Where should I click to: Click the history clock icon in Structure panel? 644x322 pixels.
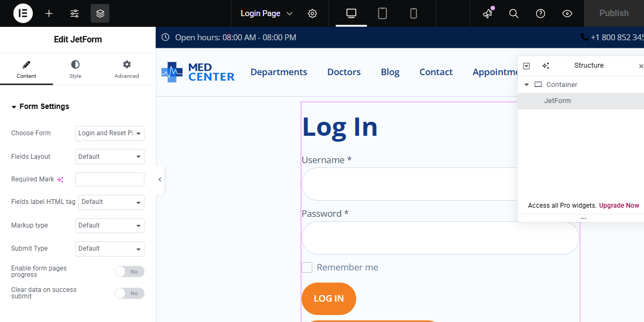[526, 65]
